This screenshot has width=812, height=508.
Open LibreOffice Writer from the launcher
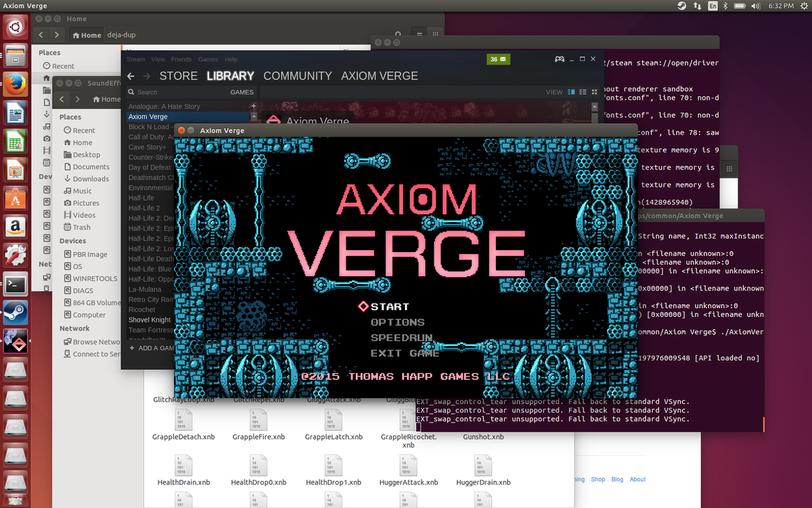(x=16, y=112)
